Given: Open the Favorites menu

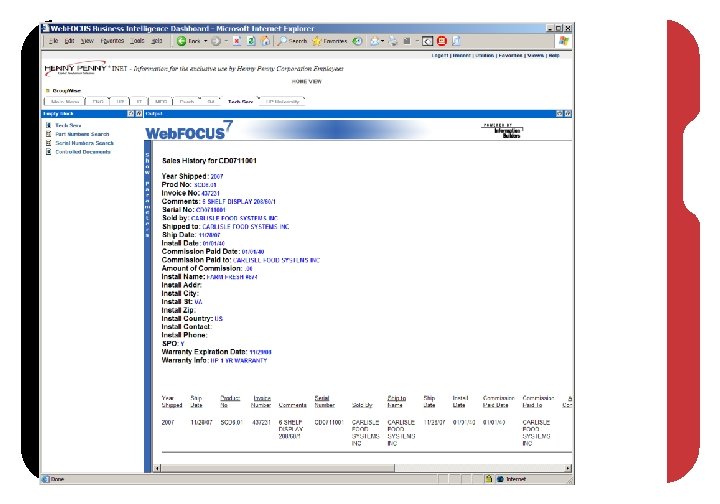Looking at the screenshot, I should point(112,41).
